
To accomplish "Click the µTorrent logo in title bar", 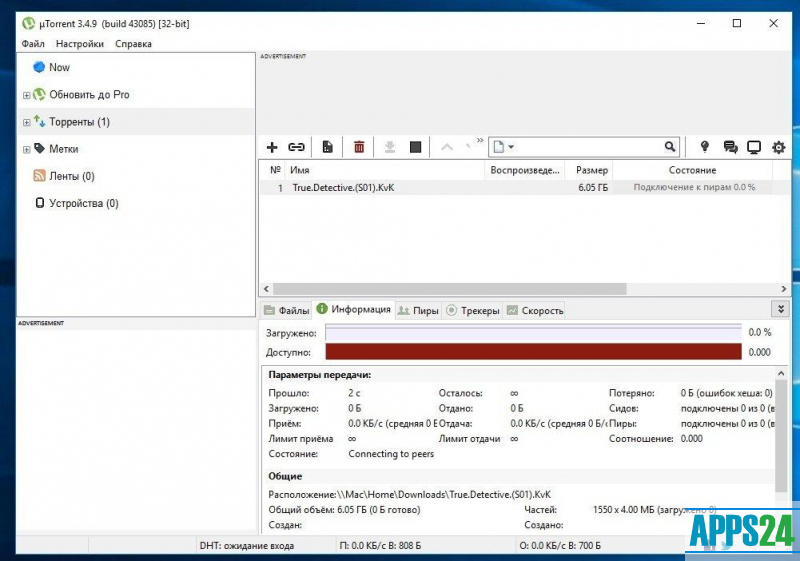I will (x=29, y=23).
